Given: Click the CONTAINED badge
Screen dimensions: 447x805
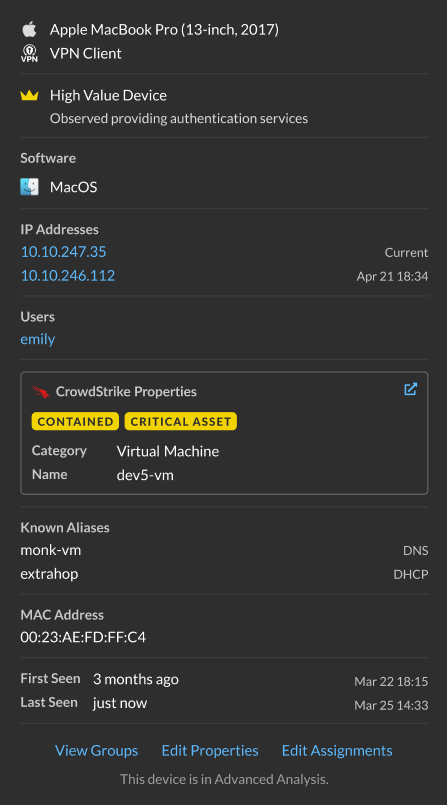Looking at the screenshot, I should pos(75,421).
